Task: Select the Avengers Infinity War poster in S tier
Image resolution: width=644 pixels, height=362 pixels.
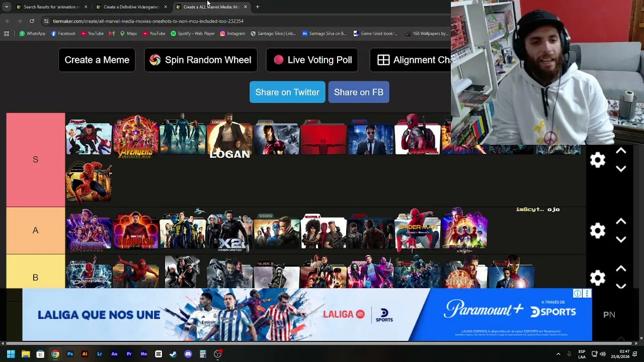Action: 135,136
